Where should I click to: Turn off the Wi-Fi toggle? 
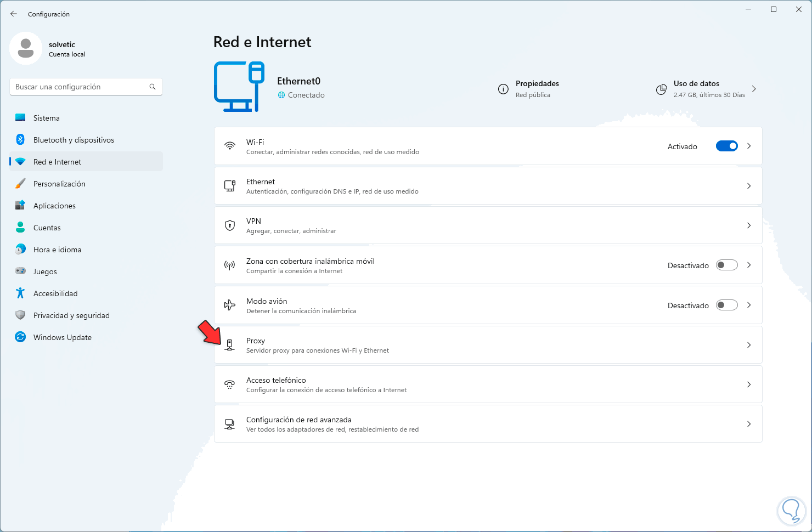click(727, 146)
